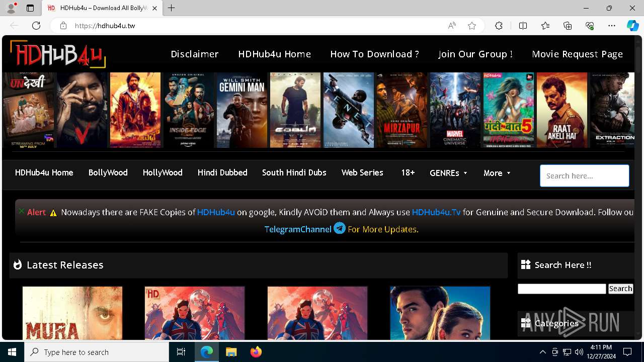
Task: Open the notification center icon
Action: (x=627, y=352)
